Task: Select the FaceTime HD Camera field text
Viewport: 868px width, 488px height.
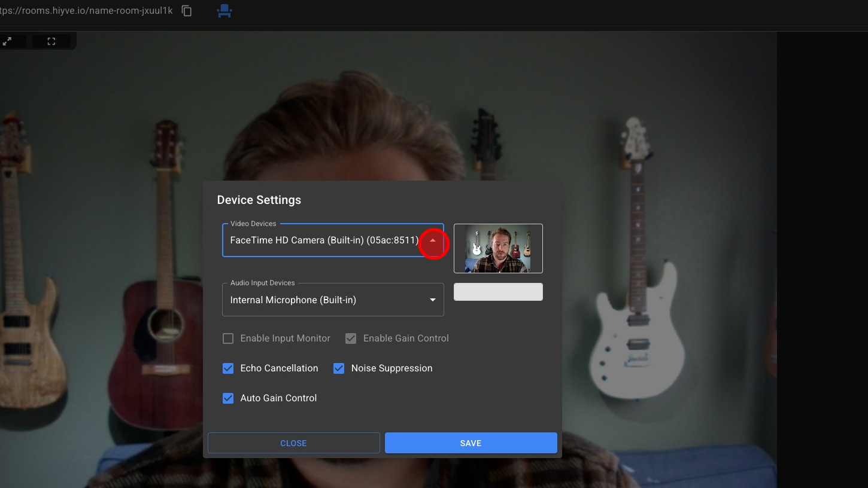Action: (x=324, y=240)
